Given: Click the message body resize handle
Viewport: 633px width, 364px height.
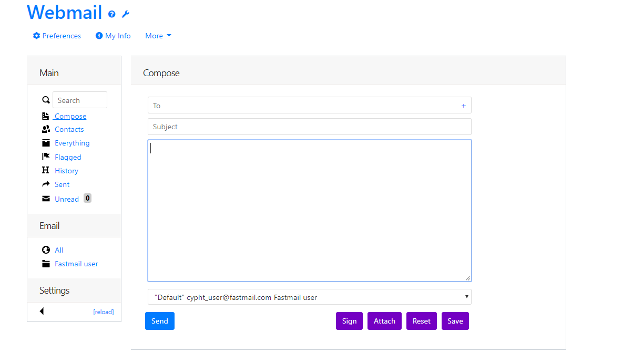Looking at the screenshot, I should coord(468,278).
